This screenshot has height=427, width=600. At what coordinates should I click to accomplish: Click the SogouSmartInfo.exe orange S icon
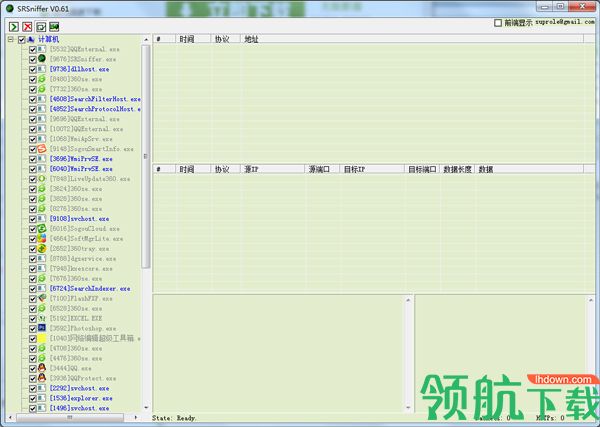click(42, 148)
